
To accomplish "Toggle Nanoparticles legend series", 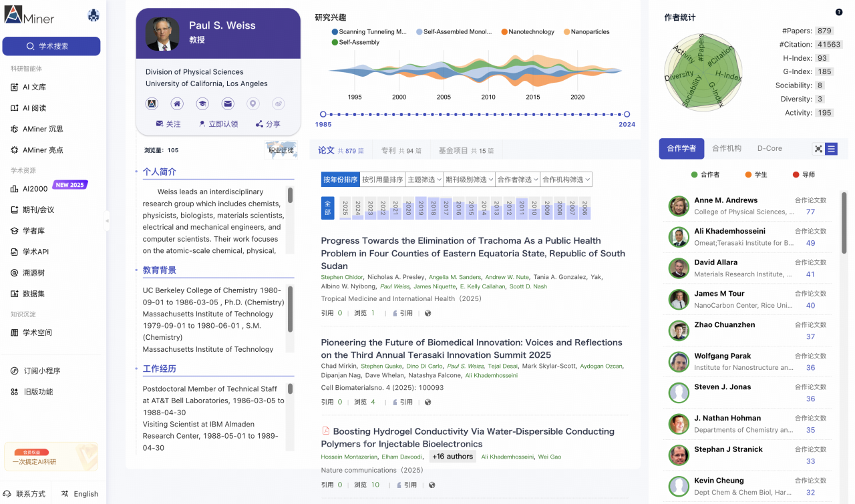I will pyautogui.click(x=586, y=31).
